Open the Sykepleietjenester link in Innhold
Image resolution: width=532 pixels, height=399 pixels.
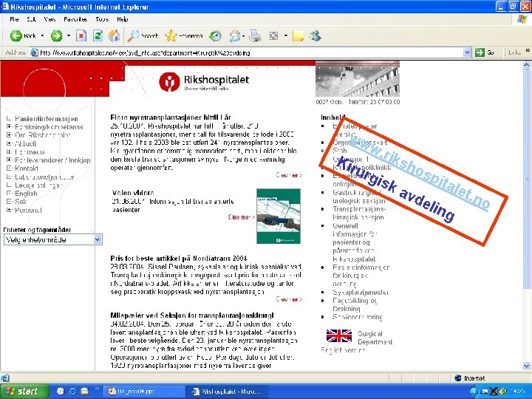[361, 292]
